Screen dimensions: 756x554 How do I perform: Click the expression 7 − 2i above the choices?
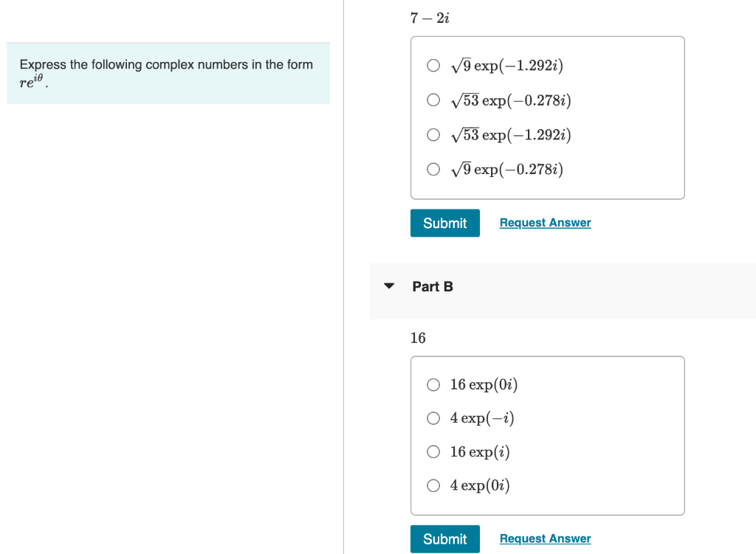click(430, 18)
